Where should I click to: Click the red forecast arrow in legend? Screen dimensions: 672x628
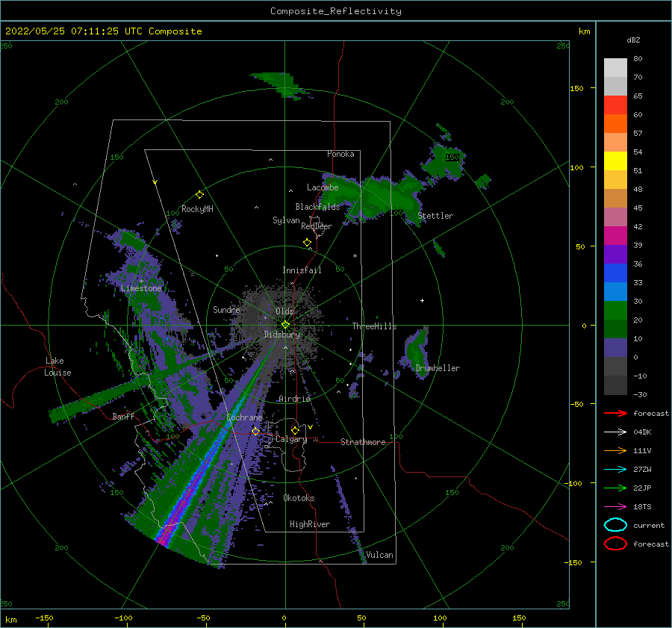click(615, 413)
